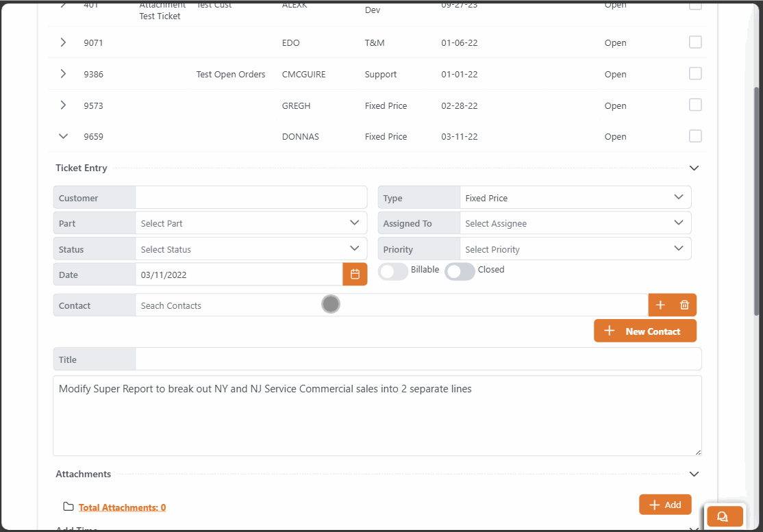The height and width of the screenshot is (532, 763).
Task: Collapse expanded ticket row 9659
Action: [62, 136]
